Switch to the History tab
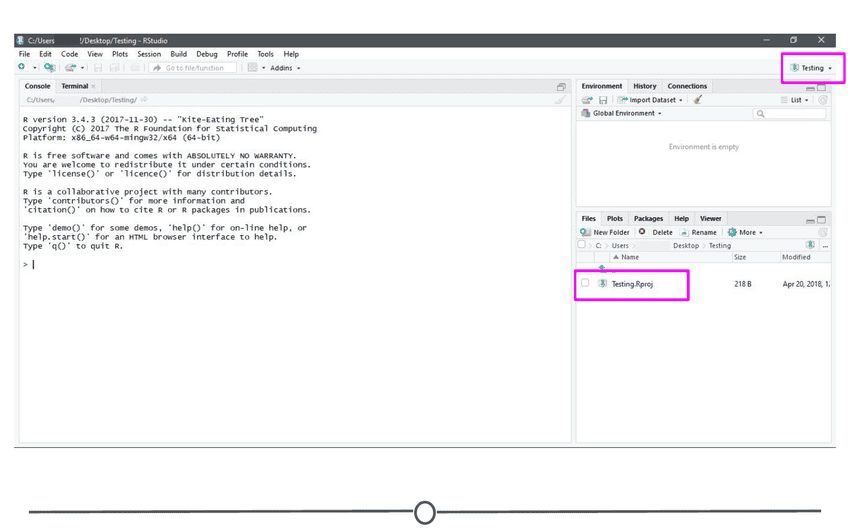This screenshot has height=532, width=850. click(645, 86)
